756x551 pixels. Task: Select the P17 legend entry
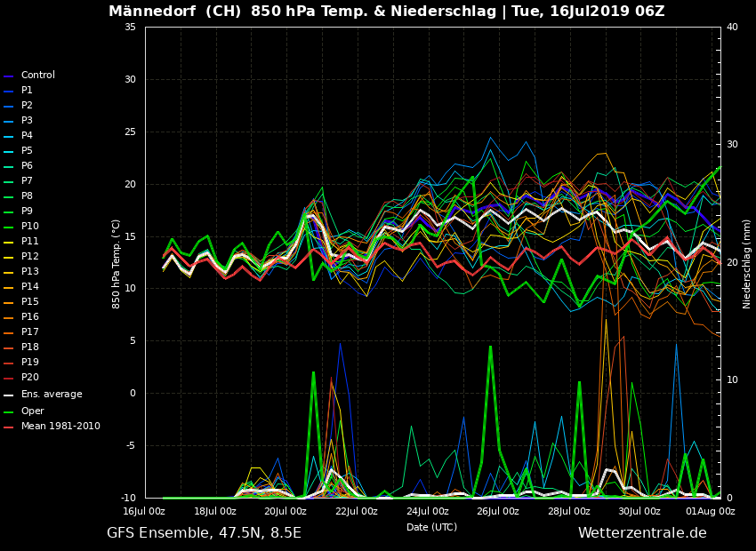click(29, 332)
